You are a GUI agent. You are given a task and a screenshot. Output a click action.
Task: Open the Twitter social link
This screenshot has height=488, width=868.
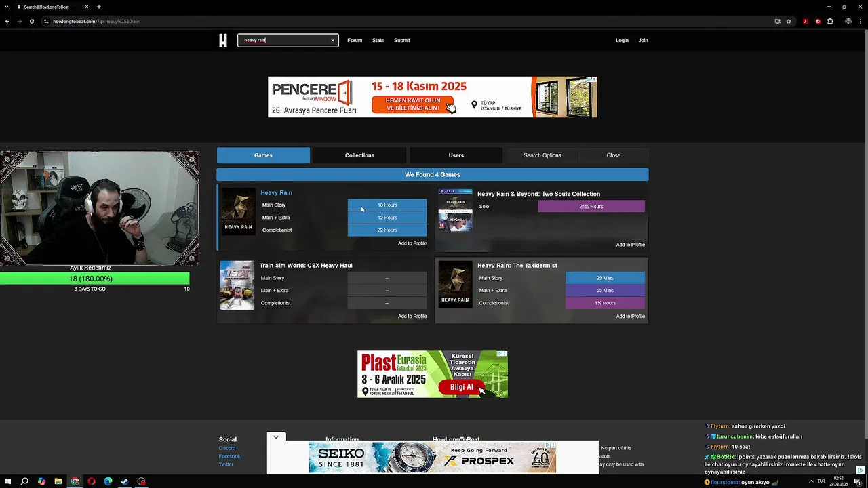pos(226,464)
